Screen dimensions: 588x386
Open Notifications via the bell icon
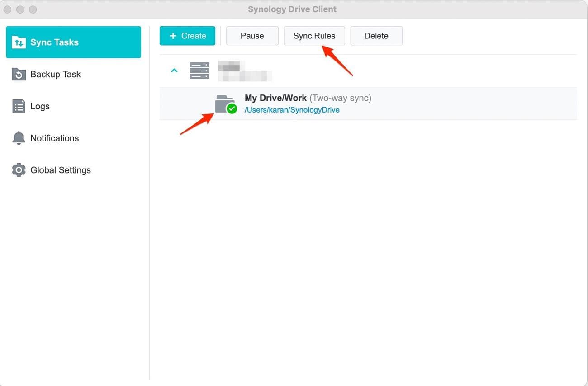click(x=19, y=138)
